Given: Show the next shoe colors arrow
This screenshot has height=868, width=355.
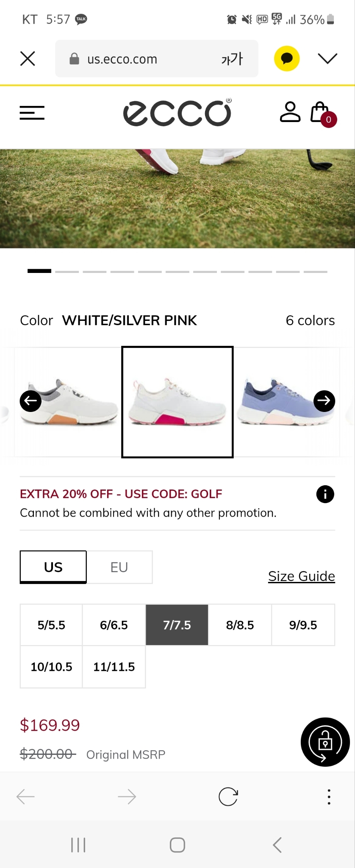Looking at the screenshot, I should (324, 401).
